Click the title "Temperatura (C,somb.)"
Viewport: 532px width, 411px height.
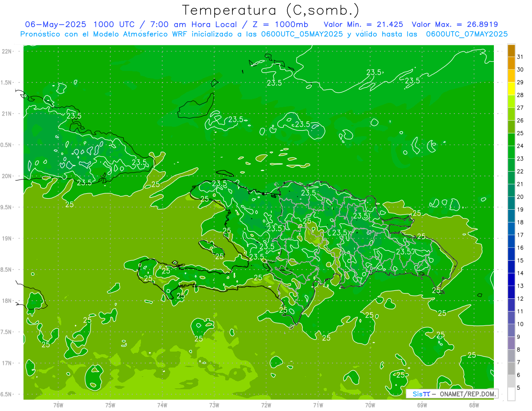pyautogui.click(x=271, y=10)
